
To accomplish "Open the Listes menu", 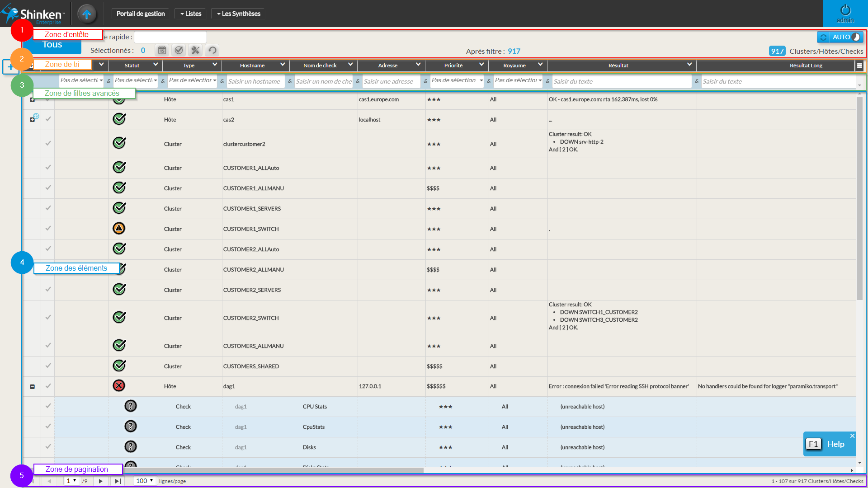I will click(191, 14).
